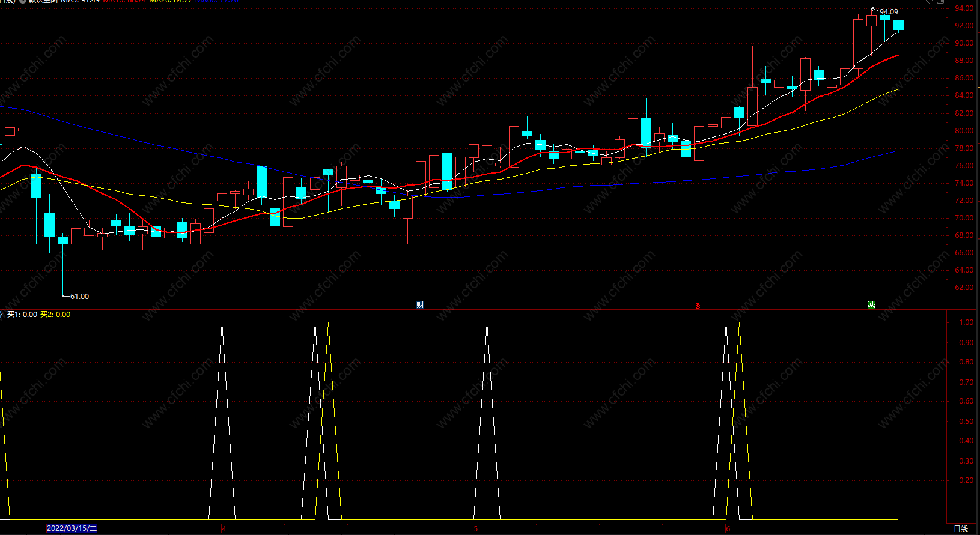Viewport: 980px width, 535px height.
Task: Click month 5 marker on time axis
Action: (x=475, y=529)
